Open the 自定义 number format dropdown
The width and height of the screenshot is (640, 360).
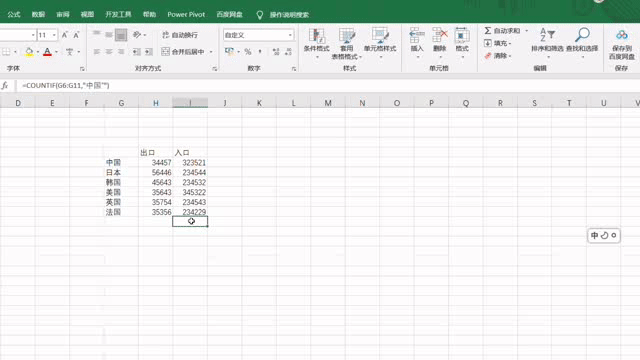[x=290, y=35]
